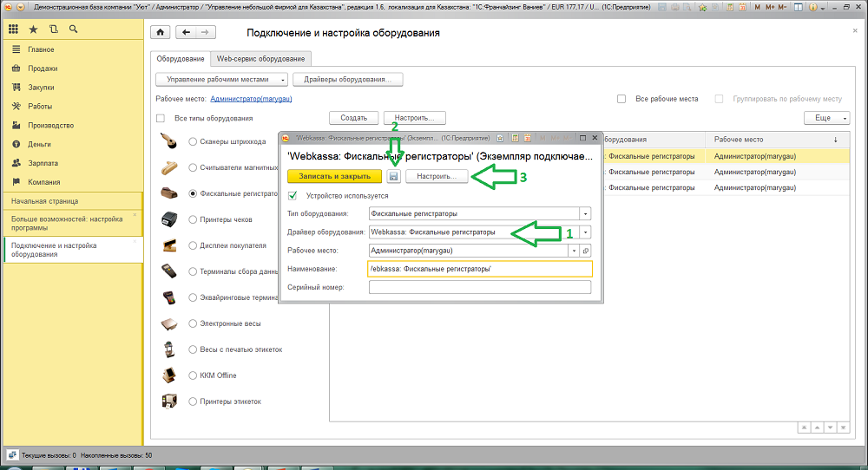The height and width of the screenshot is (470, 868).
Task: Open the calendar icon in title bar
Action: point(742,7)
